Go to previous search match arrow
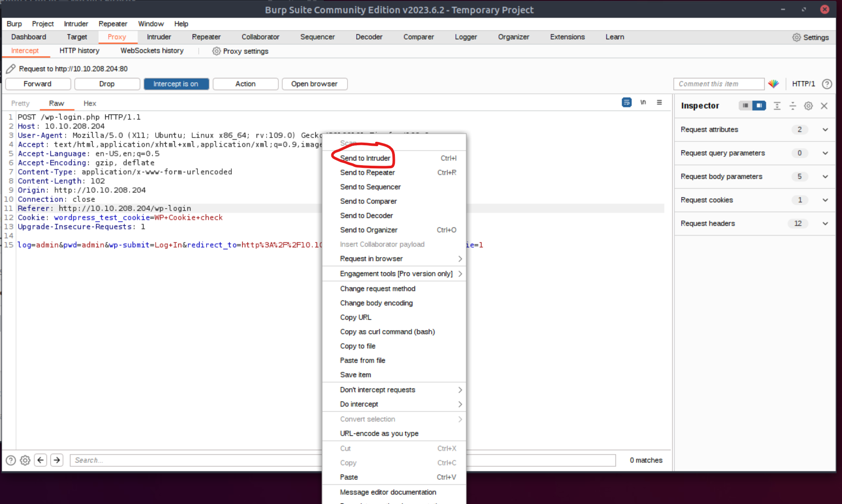 click(41, 460)
